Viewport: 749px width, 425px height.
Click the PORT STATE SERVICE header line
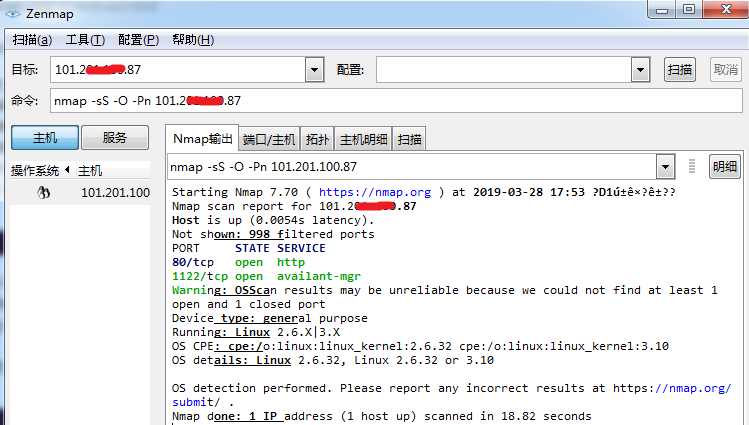tap(249, 248)
